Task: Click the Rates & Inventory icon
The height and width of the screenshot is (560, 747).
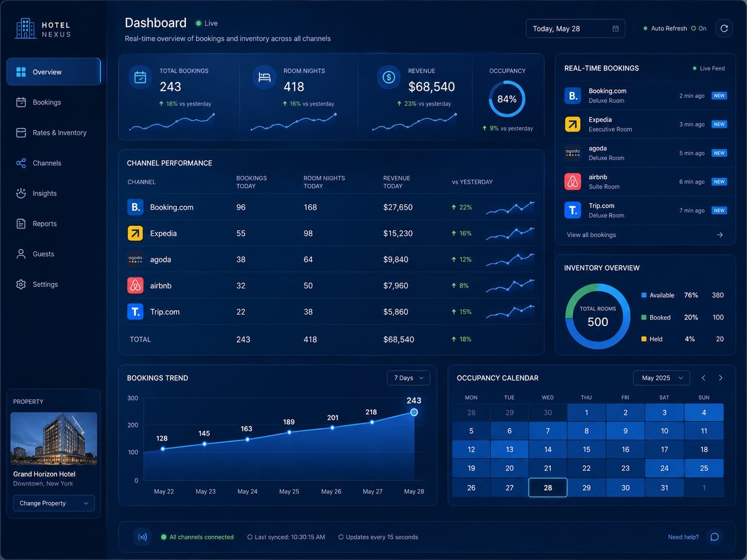Action: click(x=21, y=133)
